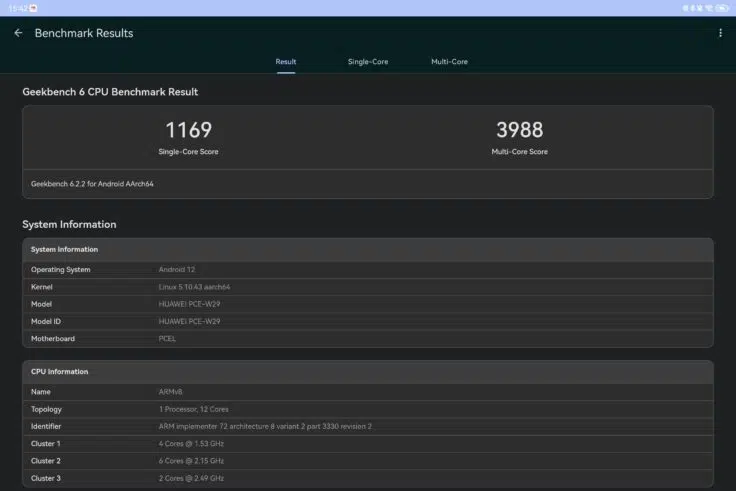Screen dimensions: 736x491
Task: Click the System Information section heading
Action: tap(69, 224)
